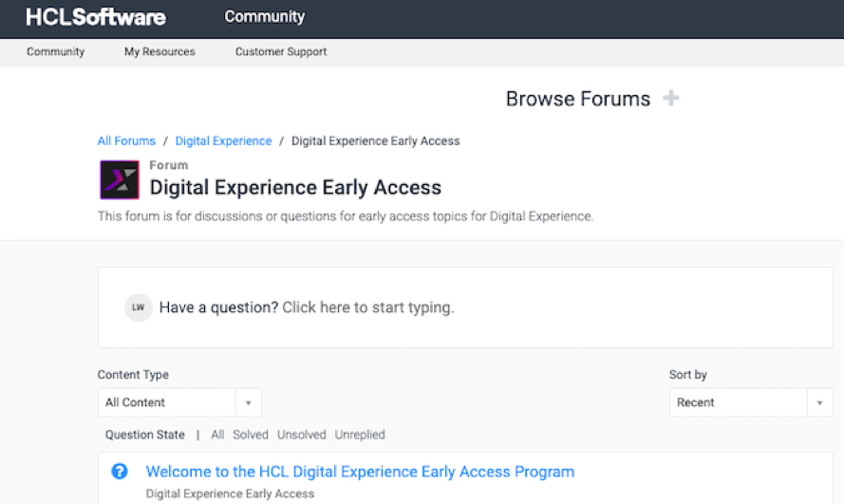Viewport: 844px width, 504px height.
Task: Open the Customer Support menu
Action: (281, 51)
